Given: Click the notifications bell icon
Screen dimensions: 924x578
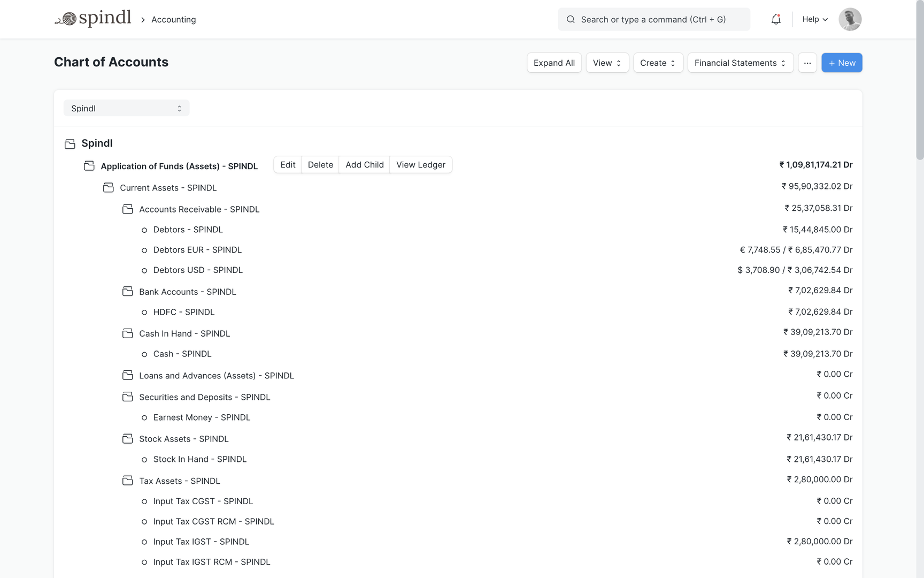Looking at the screenshot, I should 776,19.
